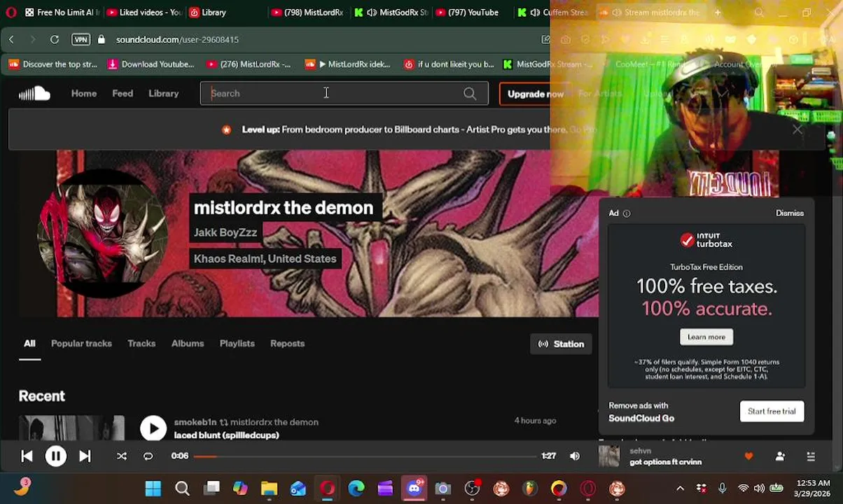The image size is (843, 504).
Task: Open File Explorer from taskbar
Action: point(270,489)
